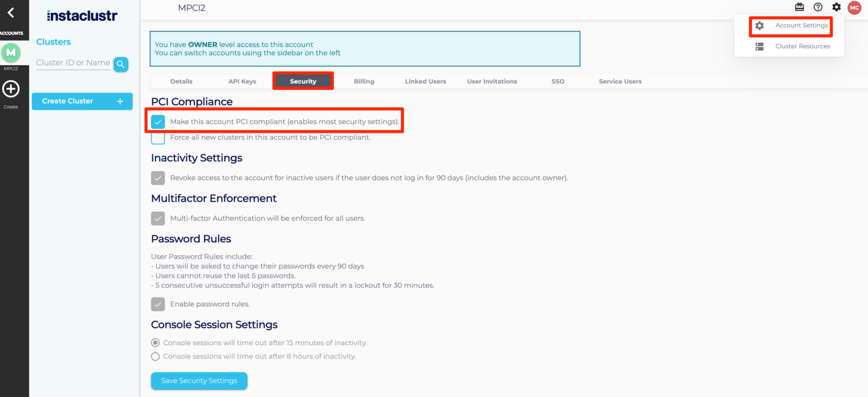Uncheck Make this account PCI compliant
This screenshot has height=397, width=868.
pyautogui.click(x=157, y=122)
